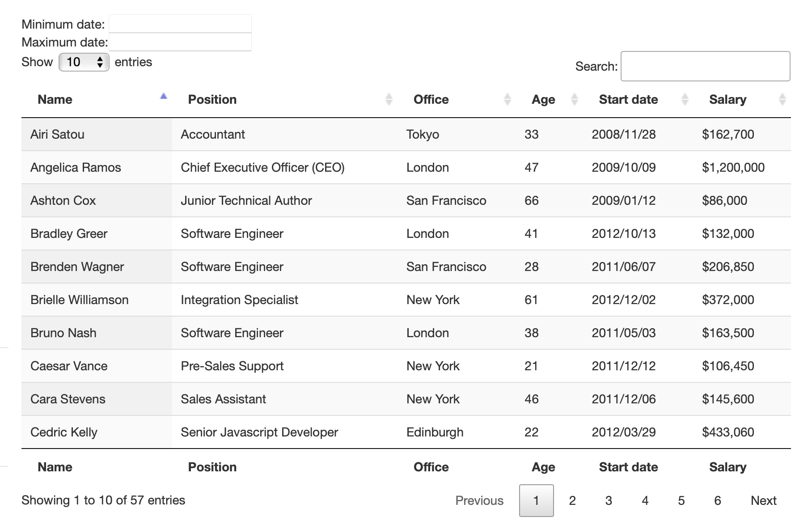The width and height of the screenshot is (812, 525).
Task: Sort the table by Age column
Action: click(x=542, y=99)
